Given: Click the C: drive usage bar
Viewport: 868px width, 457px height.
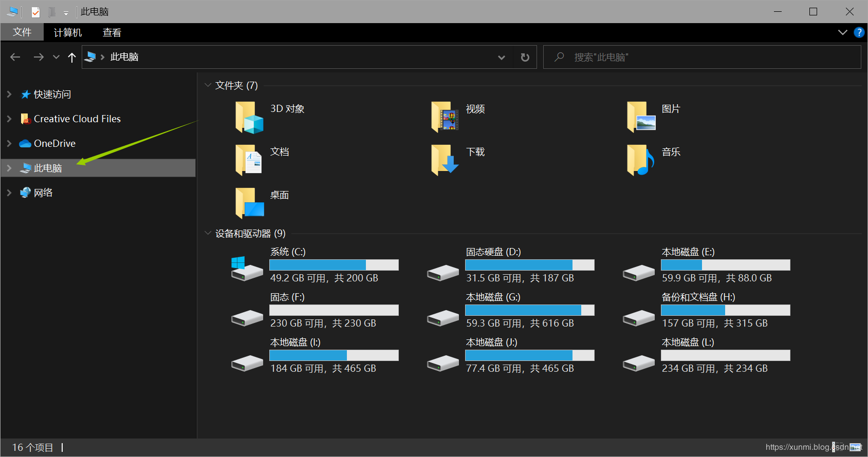Looking at the screenshot, I should pos(334,265).
